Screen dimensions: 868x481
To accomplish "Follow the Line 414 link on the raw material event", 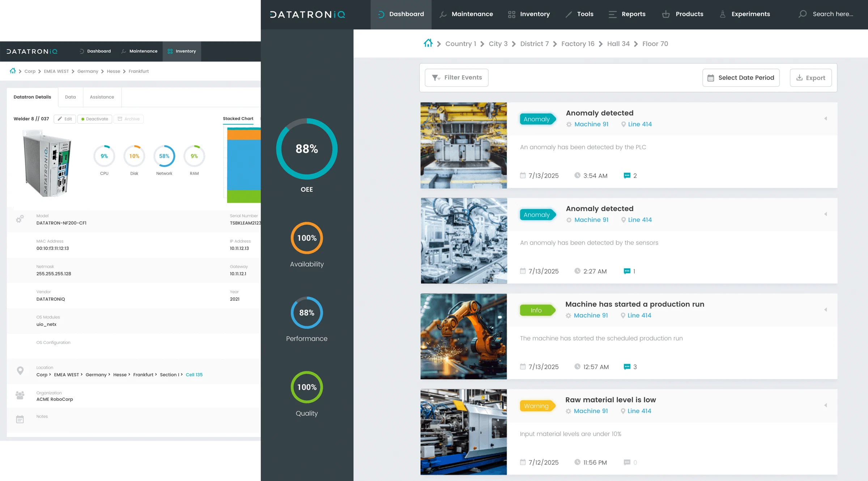I will (639, 411).
